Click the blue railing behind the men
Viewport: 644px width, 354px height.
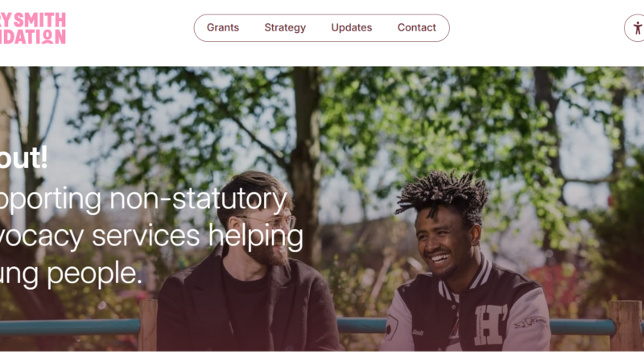(70, 327)
